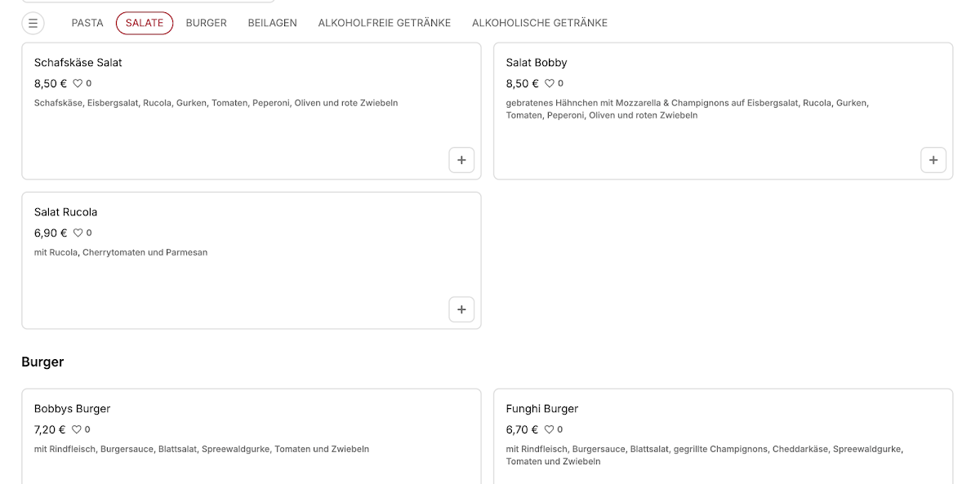Add Salat Rucola to the order
The width and height of the screenshot is (980, 484).
coord(461,309)
